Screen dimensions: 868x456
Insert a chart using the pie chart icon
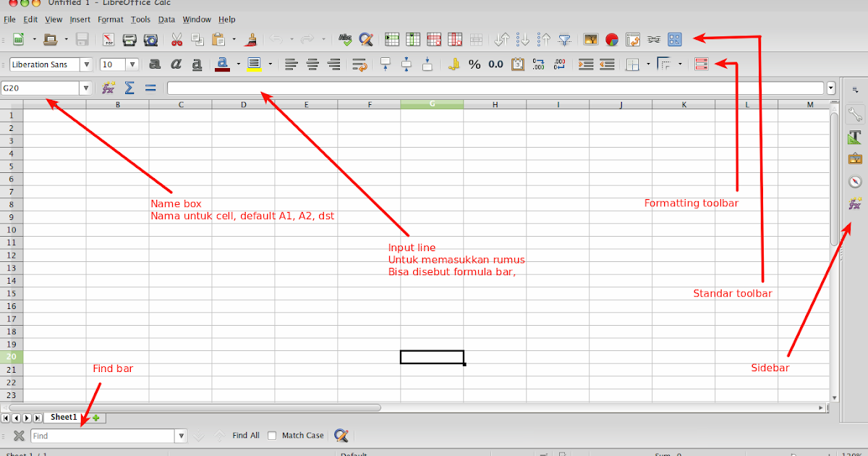(x=611, y=40)
